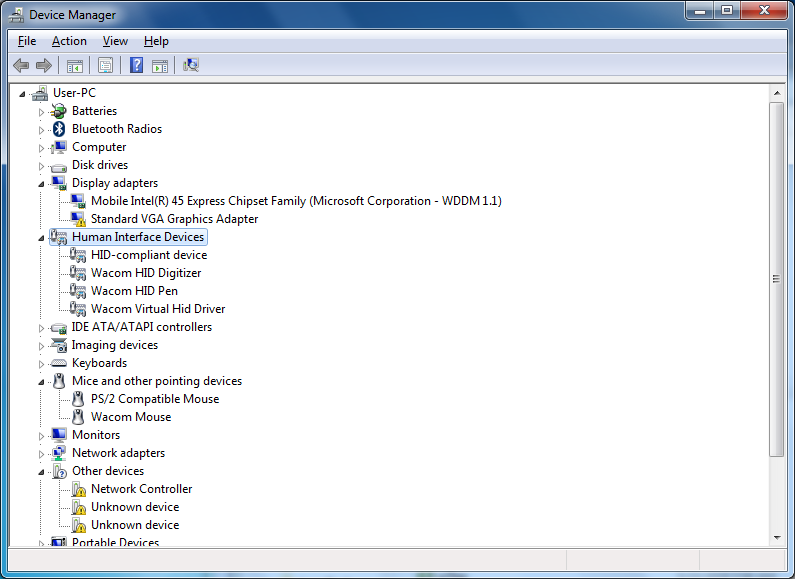Click the blue Help question-mark icon

coord(136,65)
